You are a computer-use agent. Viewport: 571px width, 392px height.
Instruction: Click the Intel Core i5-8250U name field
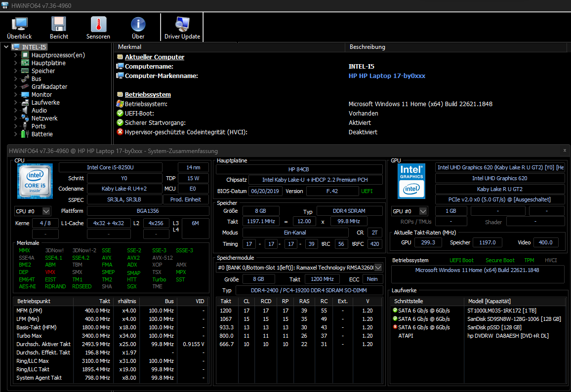pos(110,167)
